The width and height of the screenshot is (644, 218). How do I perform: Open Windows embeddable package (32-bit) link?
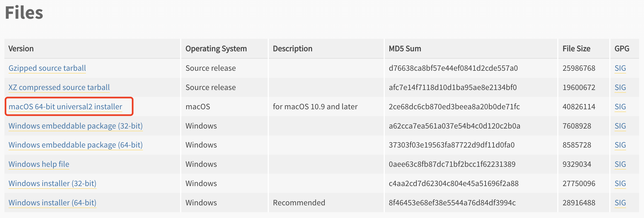tap(75, 126)
